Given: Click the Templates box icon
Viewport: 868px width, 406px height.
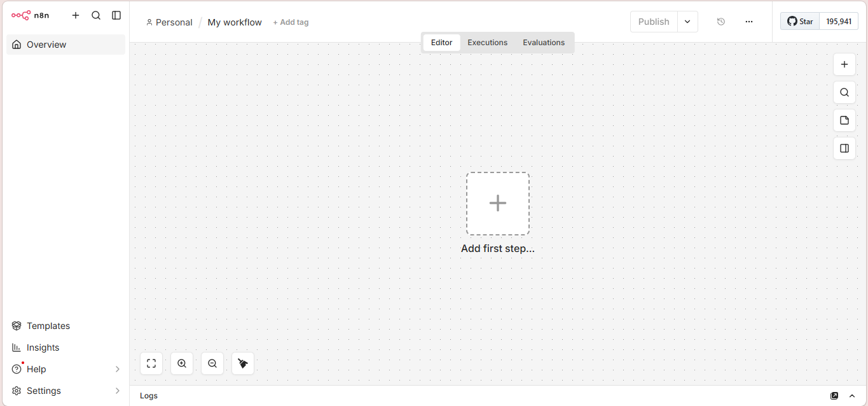Looking at the screenshot, I should click(x=17, y=326).
